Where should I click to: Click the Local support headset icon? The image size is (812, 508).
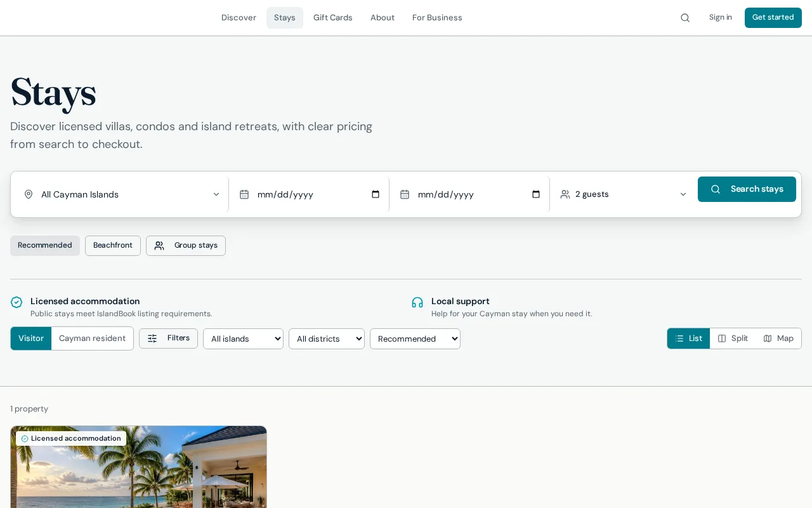[x=417, y=302]
